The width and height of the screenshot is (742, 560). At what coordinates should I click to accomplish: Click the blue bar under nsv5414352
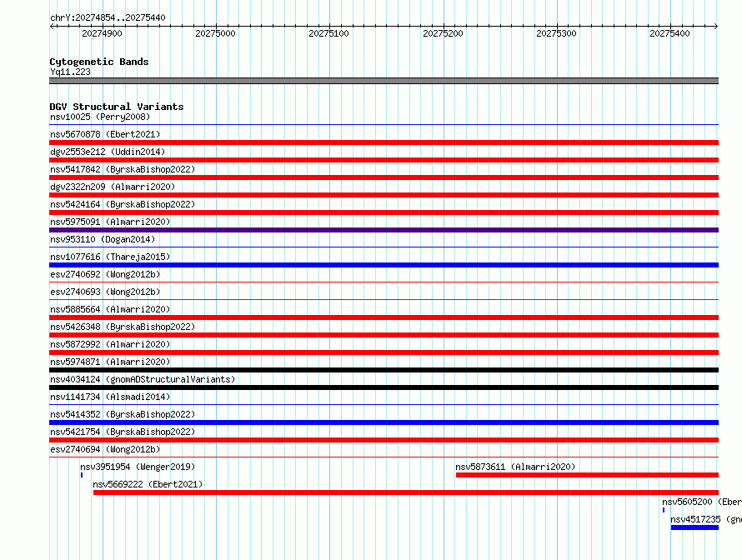[x=384, y=422]
